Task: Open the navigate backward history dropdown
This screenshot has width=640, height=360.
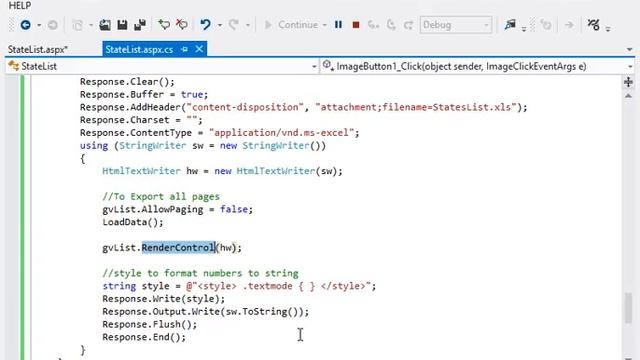Action: tap(39, 25)
